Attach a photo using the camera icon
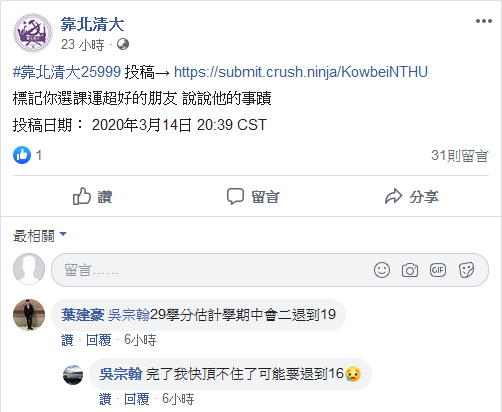Screen dimensions: 502x412 point(410,270)
